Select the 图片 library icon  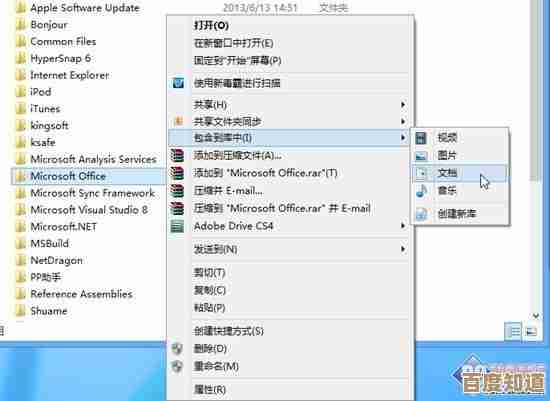(x=421, y=155)
